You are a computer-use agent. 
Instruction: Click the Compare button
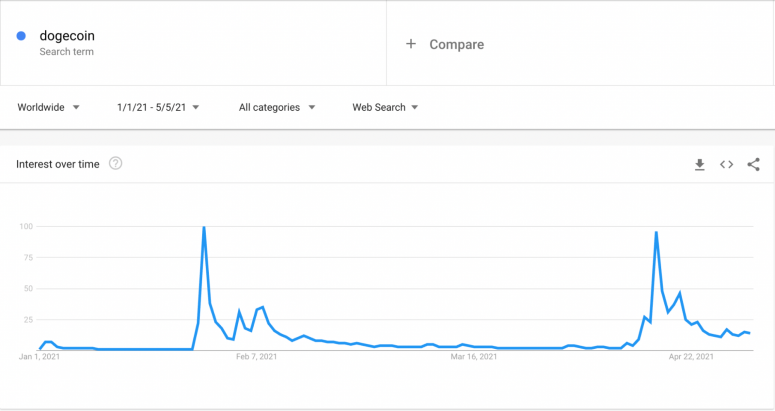point(456,44)
